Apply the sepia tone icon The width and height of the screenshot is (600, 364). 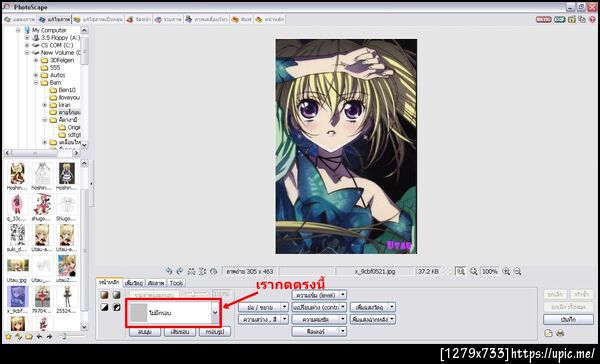pyautogui.click(x=104, y=295)
